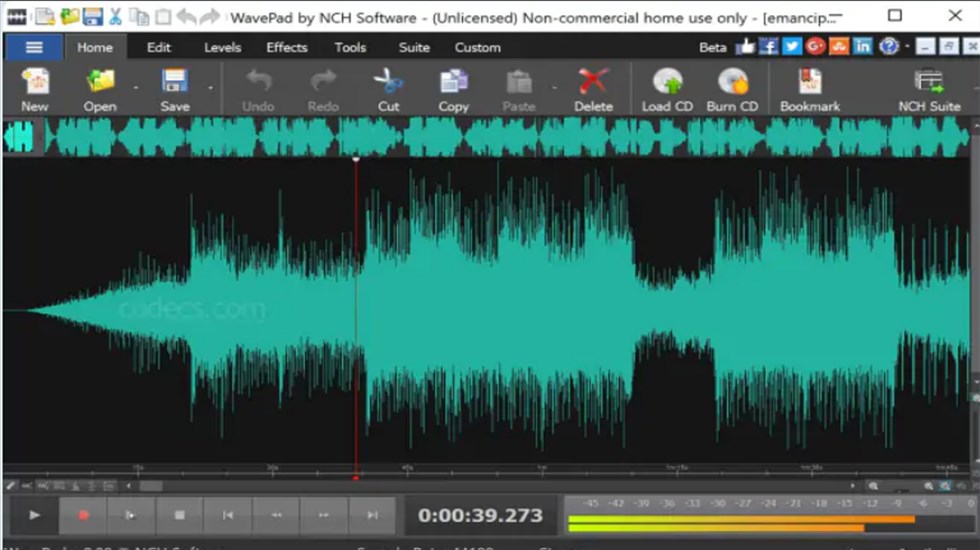Open the Tools tab
The image size is (980, 550).
point(350,48)
